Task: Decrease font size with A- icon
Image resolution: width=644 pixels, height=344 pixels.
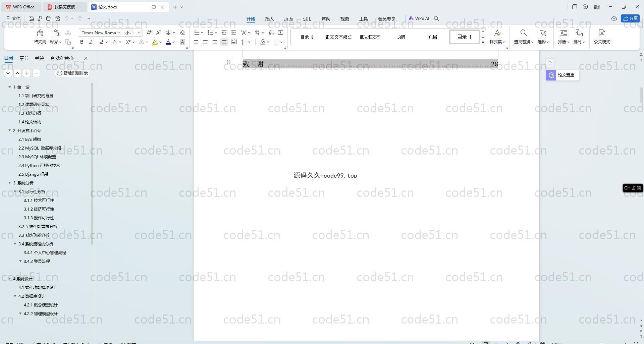Action: 159,33
